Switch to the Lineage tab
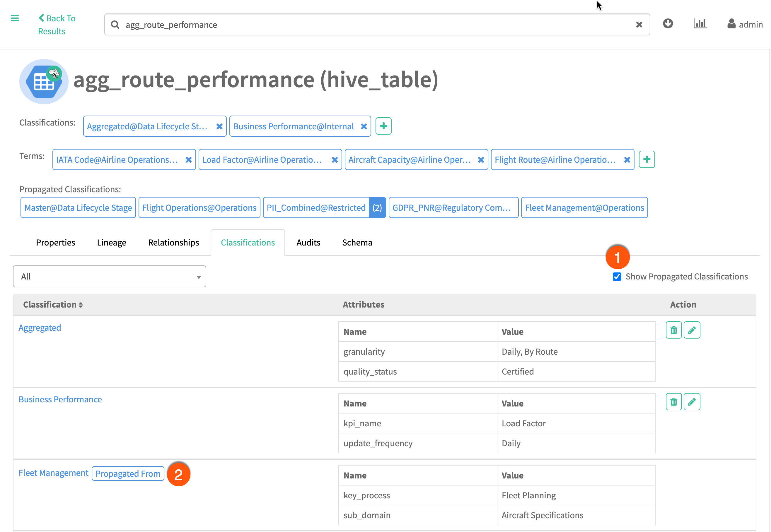Image resolution: width=771 pixels, height=532 pixels. 111,243
